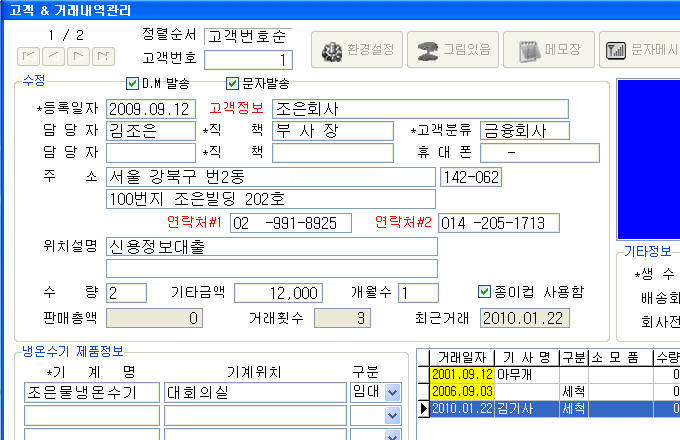Click the 연락처#1 phone number field
The image size is (680, 440).
[290, 223]
